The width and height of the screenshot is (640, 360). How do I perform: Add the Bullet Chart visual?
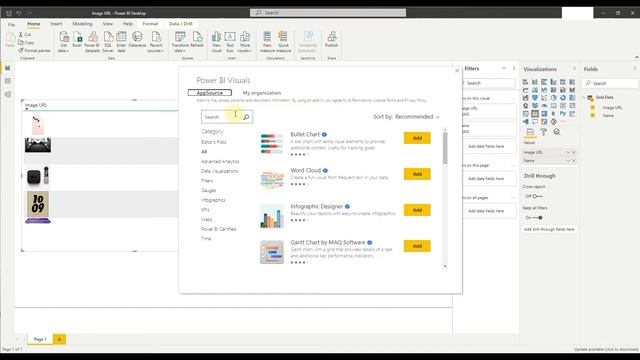pyautogui.click(x=417, y=138)
